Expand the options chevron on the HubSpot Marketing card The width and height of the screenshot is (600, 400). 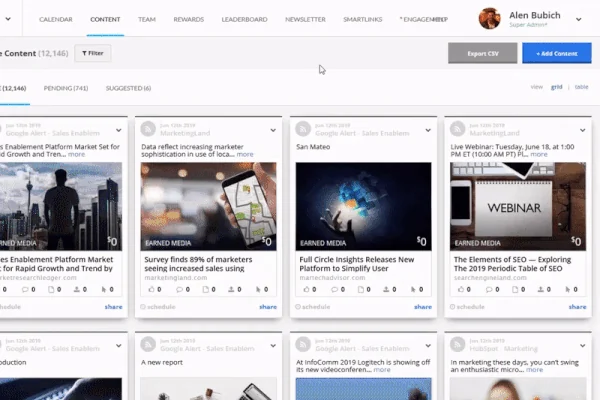click(582, 346)
